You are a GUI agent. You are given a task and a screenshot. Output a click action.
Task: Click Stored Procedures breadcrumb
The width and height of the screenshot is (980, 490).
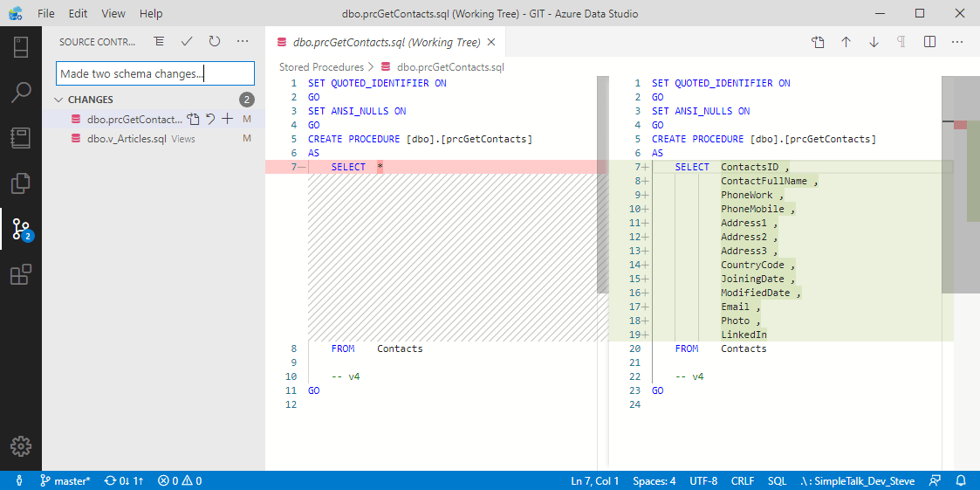(321, 66)
